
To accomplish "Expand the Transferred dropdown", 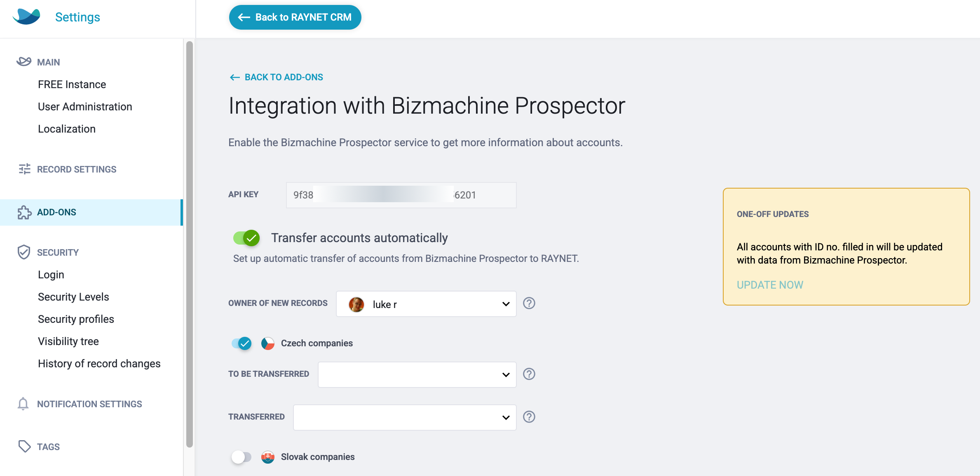I will [x=405, y=418].
